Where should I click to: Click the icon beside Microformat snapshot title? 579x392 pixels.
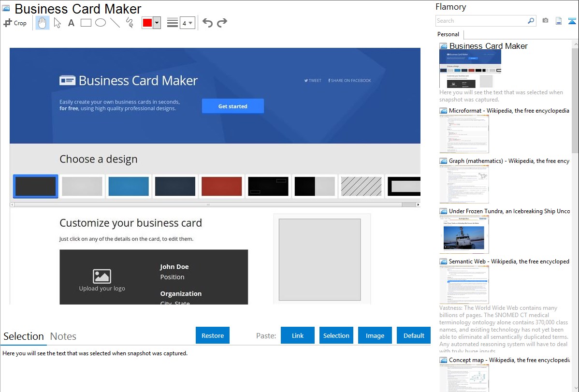444,111
